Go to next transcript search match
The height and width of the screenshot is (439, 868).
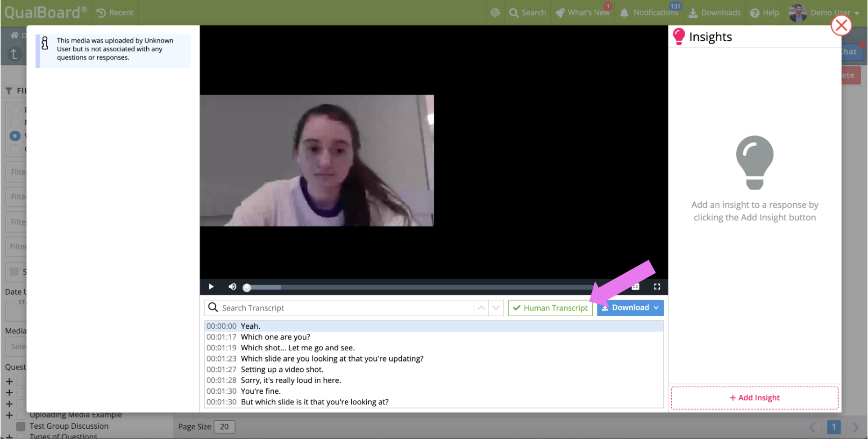496,308
